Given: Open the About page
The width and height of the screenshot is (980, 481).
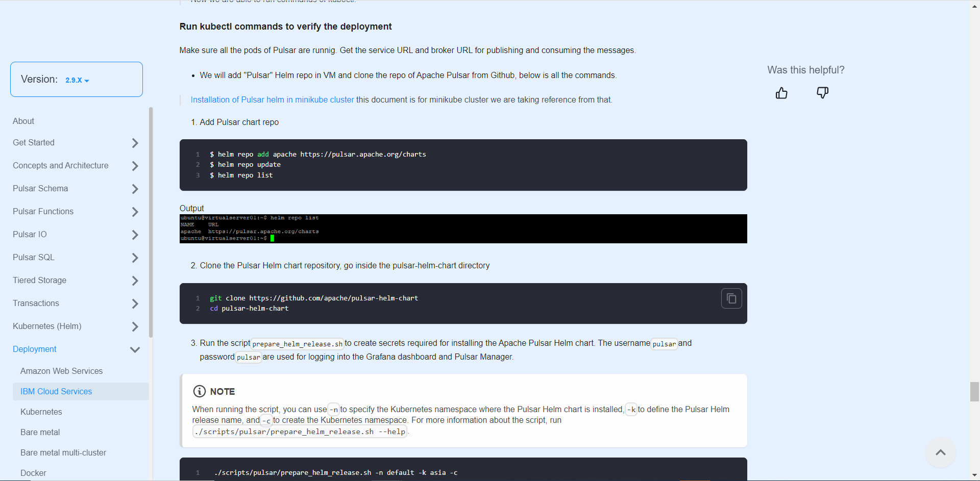Looking at the screenshot, I should [x=23, y=121].
